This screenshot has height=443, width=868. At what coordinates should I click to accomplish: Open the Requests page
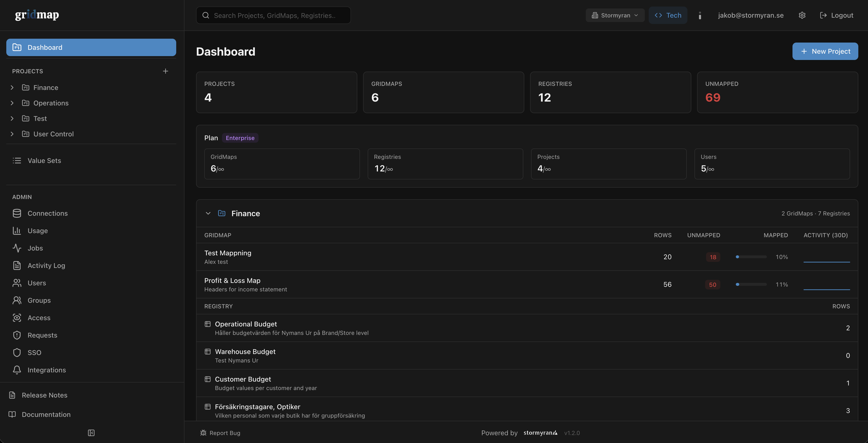pyautogui.click(x=91, y=335)
